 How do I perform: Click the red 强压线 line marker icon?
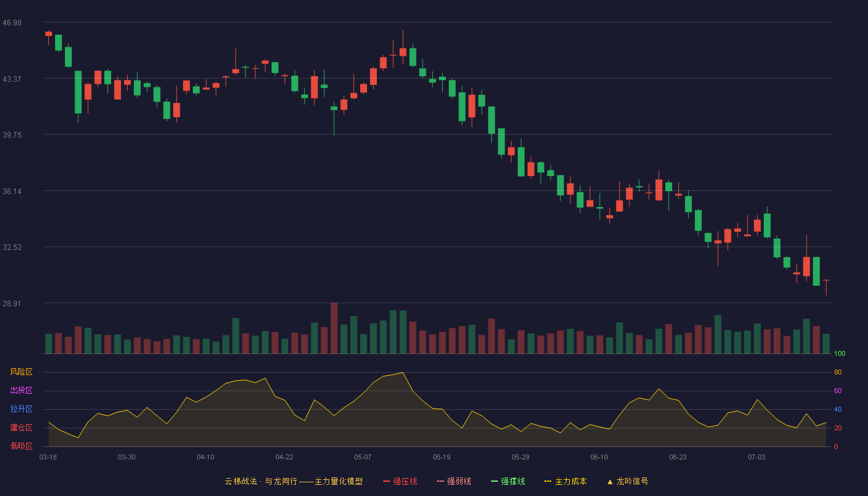coord(387,481)
